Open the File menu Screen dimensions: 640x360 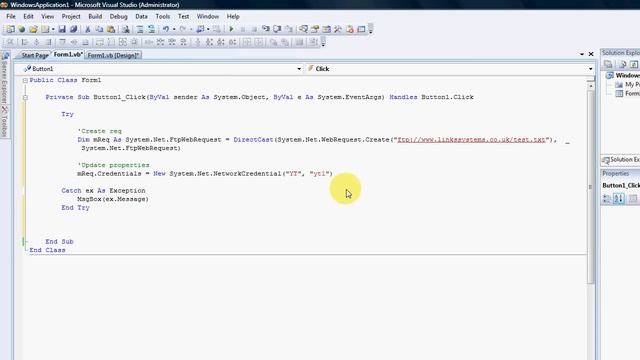(x=11, y=16)
